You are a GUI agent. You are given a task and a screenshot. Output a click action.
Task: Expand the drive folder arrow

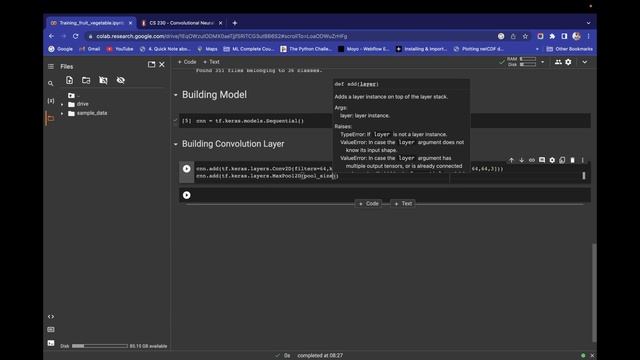62,104
